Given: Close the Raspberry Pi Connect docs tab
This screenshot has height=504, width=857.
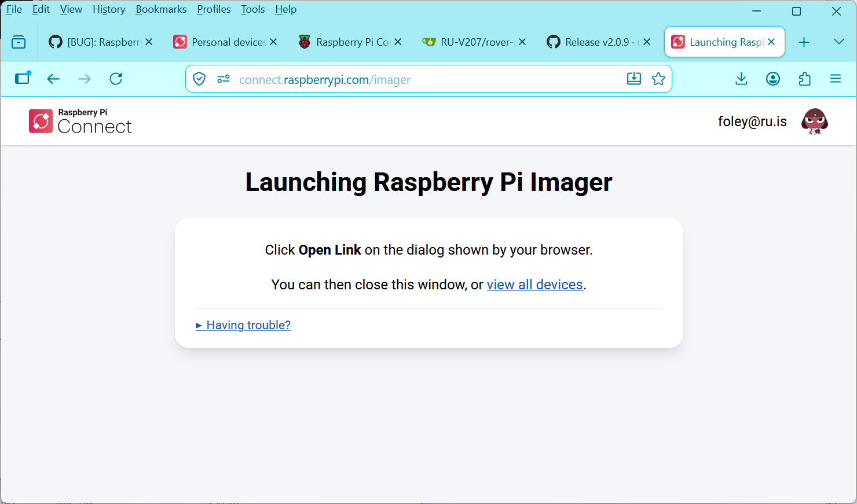Looking at the screenshot, I should click(x=398, y=42).
